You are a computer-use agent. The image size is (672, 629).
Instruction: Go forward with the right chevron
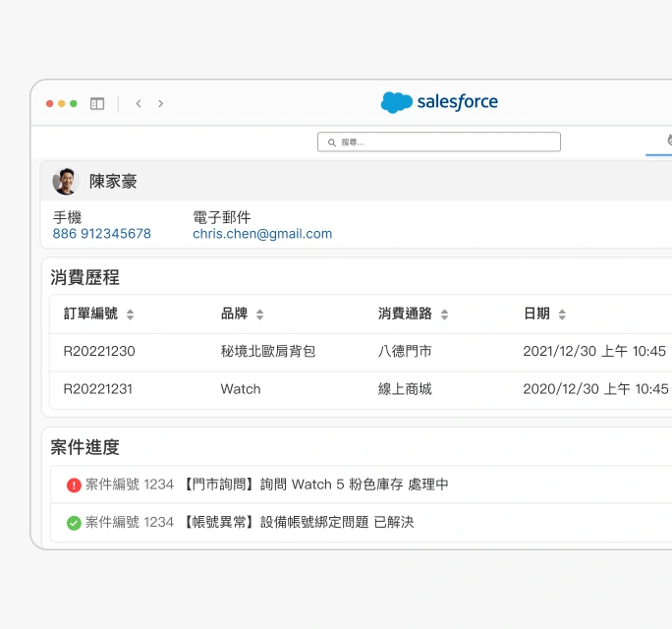point(161,103)
